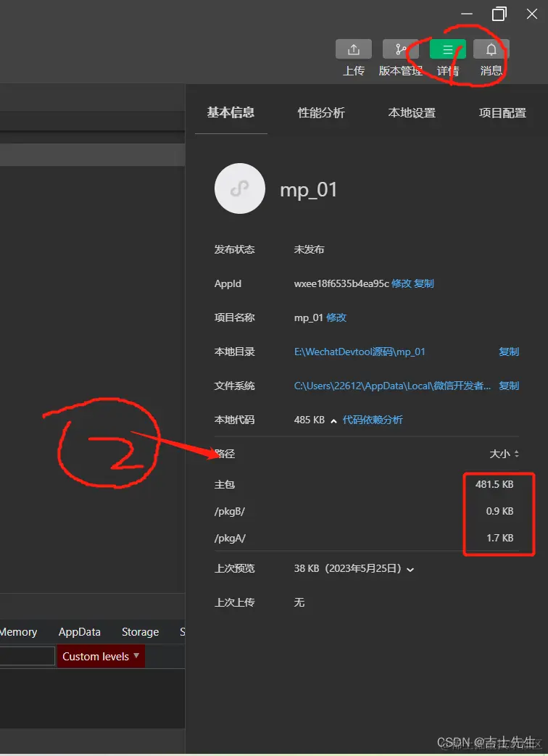This screenshot has width=548, height=756.
Task: Click 修改 link next to AppId
Action: 401,283
